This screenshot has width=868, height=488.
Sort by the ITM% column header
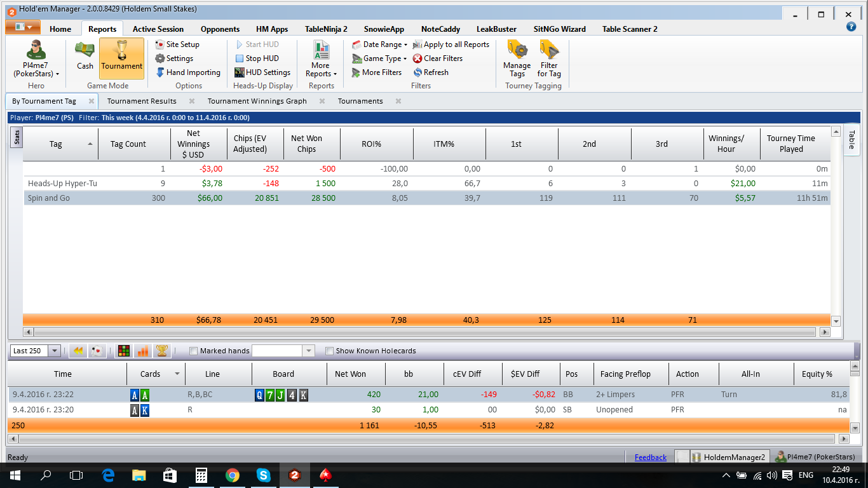pos(449,144)
